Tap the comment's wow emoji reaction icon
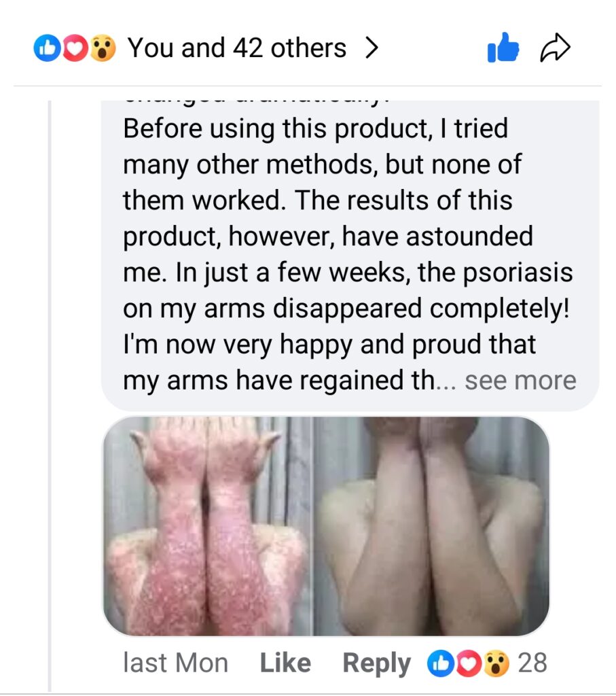 pyautogui.click(x=496, y=663)
